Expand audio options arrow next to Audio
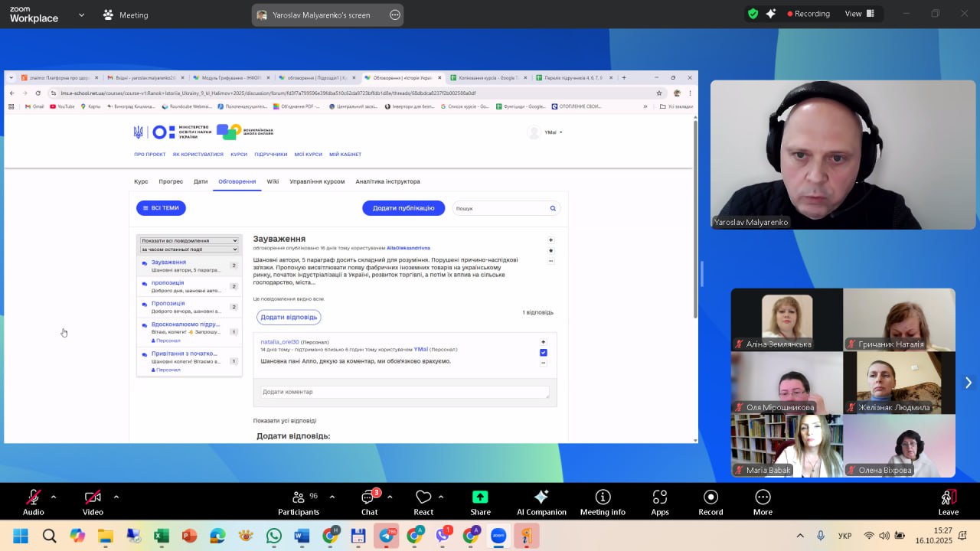The image size is (980, 551). click(x=54, y=497)
